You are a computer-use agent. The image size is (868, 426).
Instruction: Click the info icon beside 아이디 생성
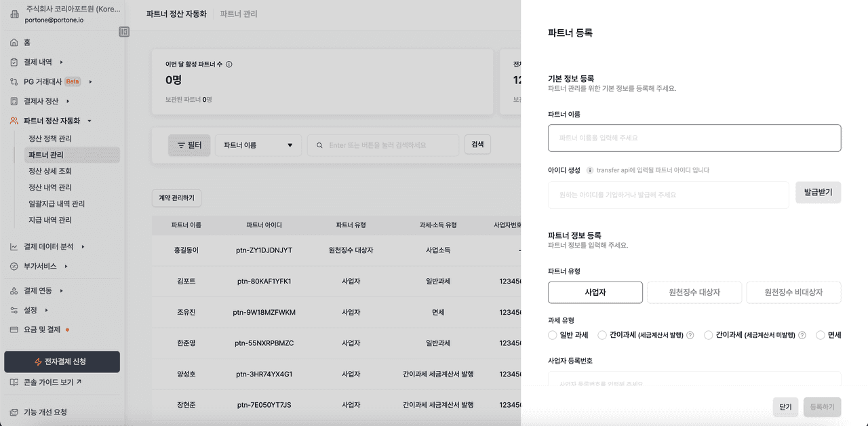[x=590, y=170]
